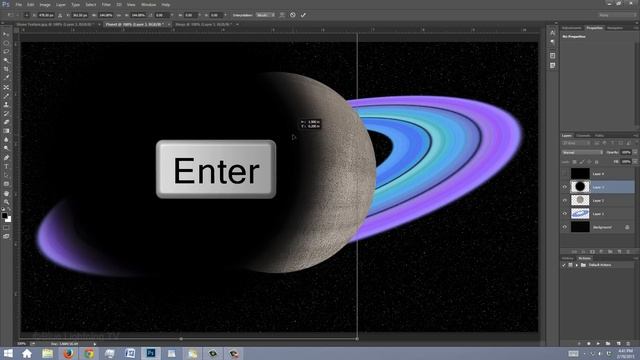Open the Filter menu

click(x=106, y=4)
